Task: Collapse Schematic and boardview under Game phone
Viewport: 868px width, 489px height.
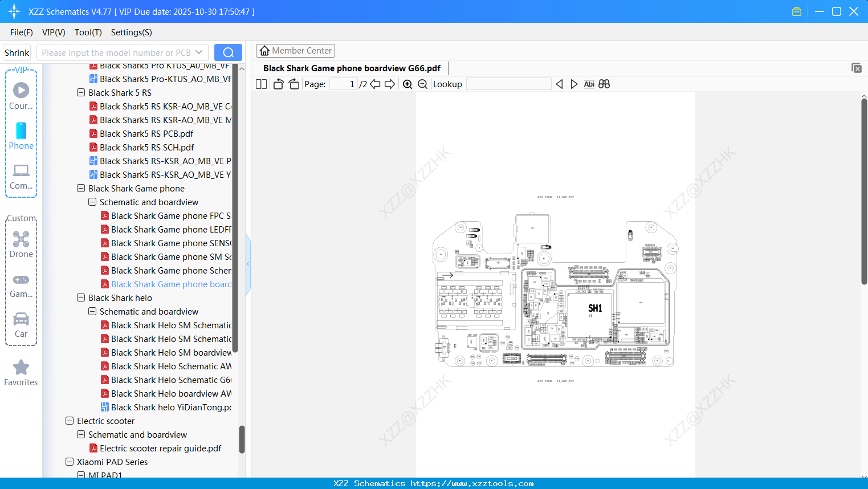Action: coord(92,202)
